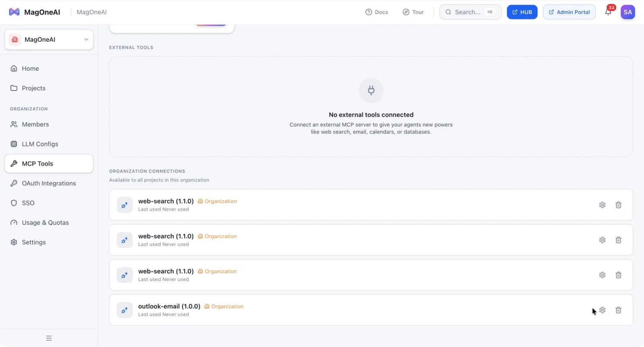
Task: Delete the outlook-email (1.0.0) connection
Action: point(618,310)
